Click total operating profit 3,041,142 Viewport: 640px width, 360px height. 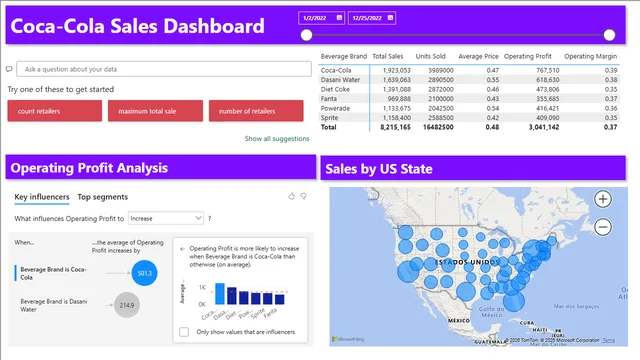[x=544, y=127]
